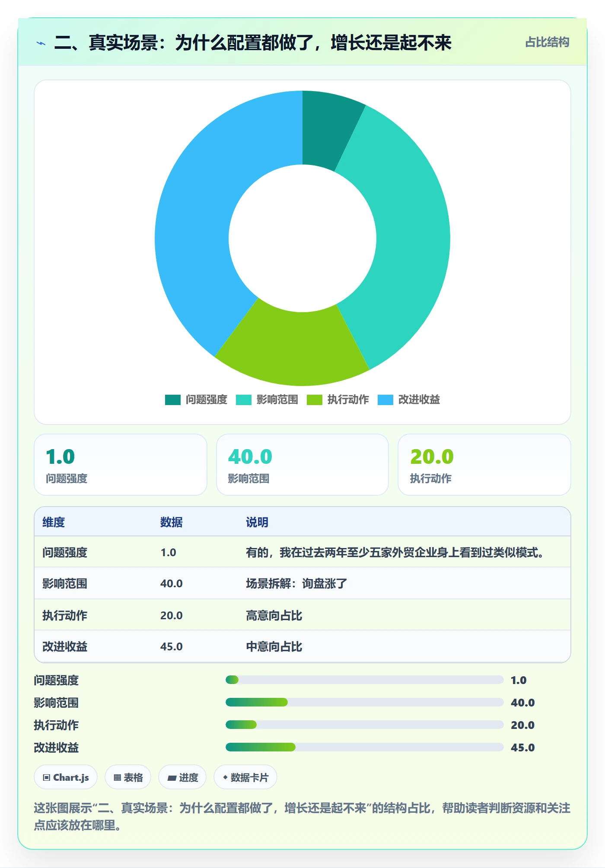Image resolution: width=605 pixels, height=868 pixels.
Task: Select the 40.0 影响范围 data card
Action: (x=302, y=465)
